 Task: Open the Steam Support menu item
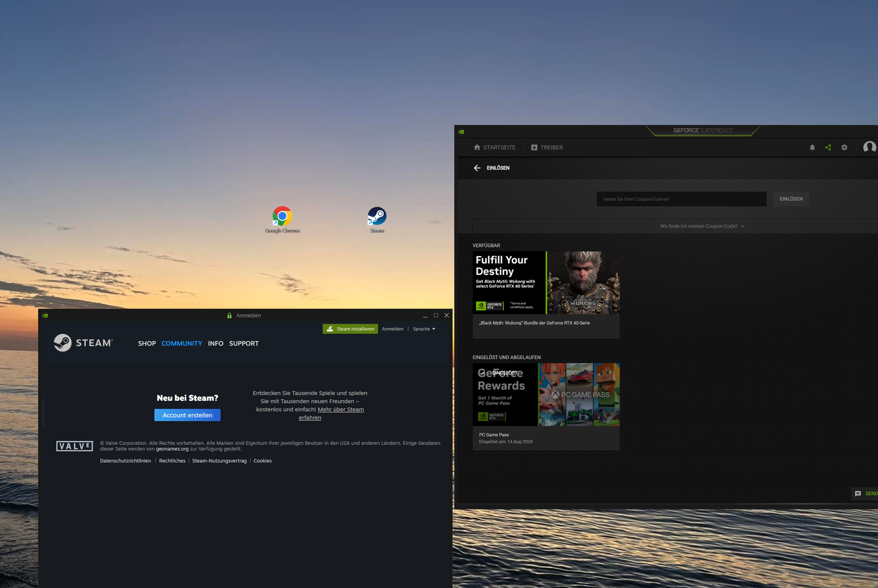pyautogui.click(x=244, y=344)
